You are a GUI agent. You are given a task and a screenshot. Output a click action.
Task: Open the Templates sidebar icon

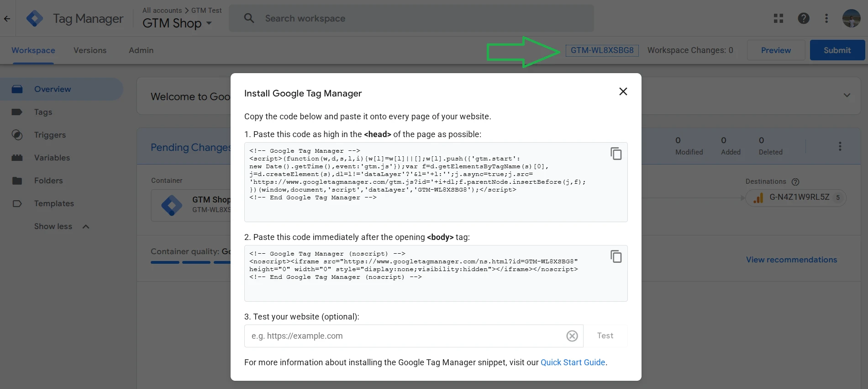click(x=17, y=203)
